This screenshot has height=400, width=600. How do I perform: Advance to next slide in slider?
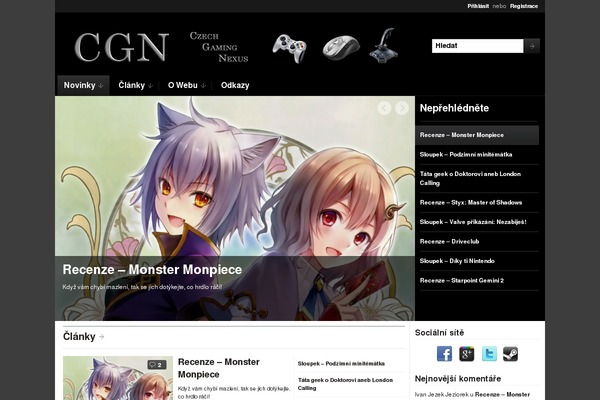pos(402,108)
